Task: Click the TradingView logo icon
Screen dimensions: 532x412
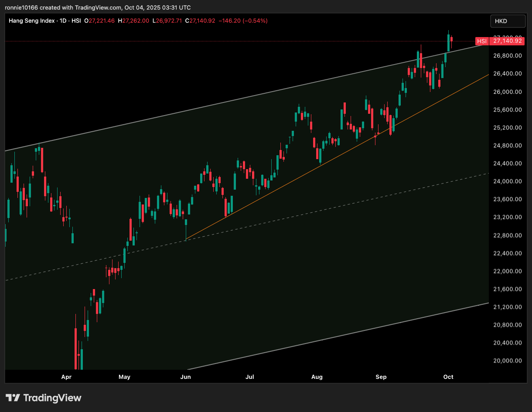Action: tap(13, 398)
